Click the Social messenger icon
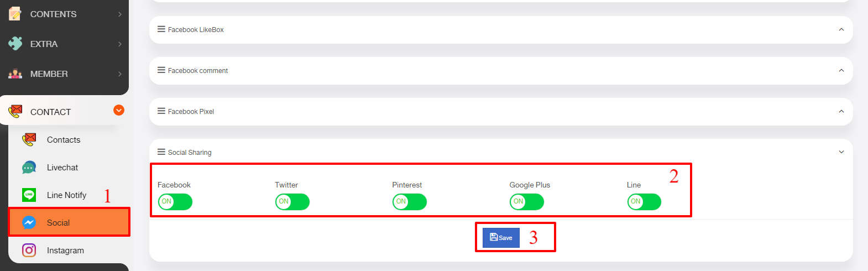868x271 pixels. click(x=29, y=222)
